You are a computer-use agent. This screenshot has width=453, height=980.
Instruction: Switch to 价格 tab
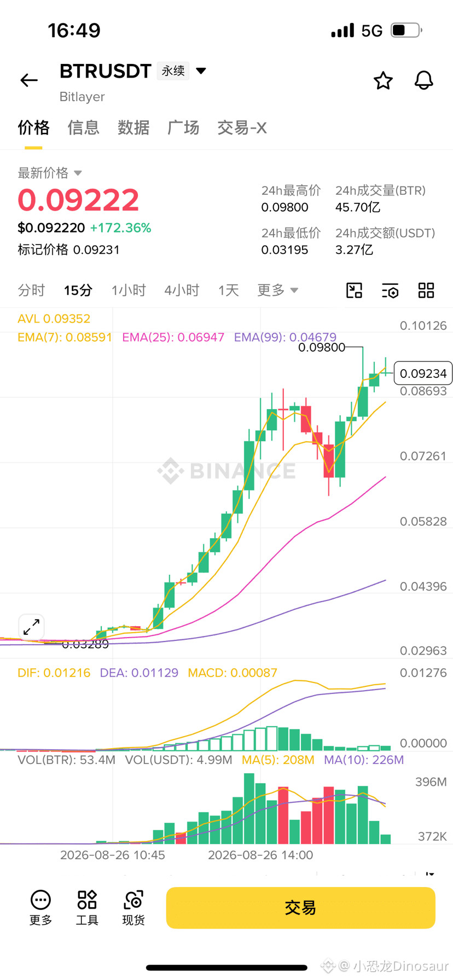pyautogui.click(x=33, y=127)
